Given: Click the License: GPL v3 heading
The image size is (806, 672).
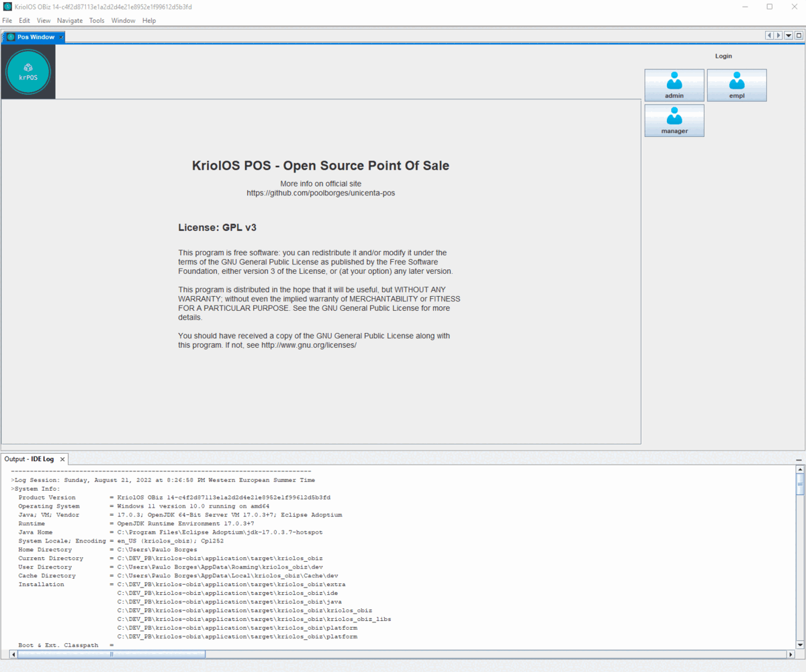Looking at the screenshot, I should (217, 228).
